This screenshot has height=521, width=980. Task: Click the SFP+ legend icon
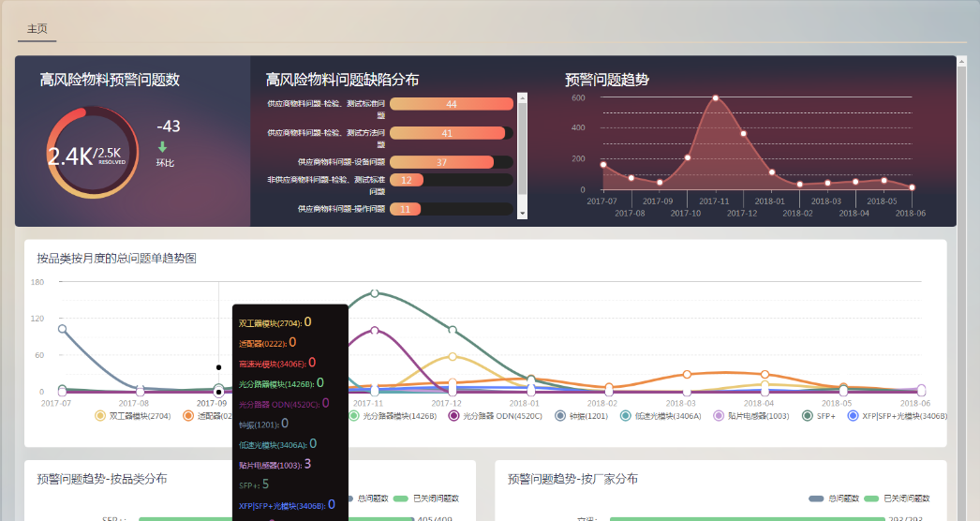(808, 416)
